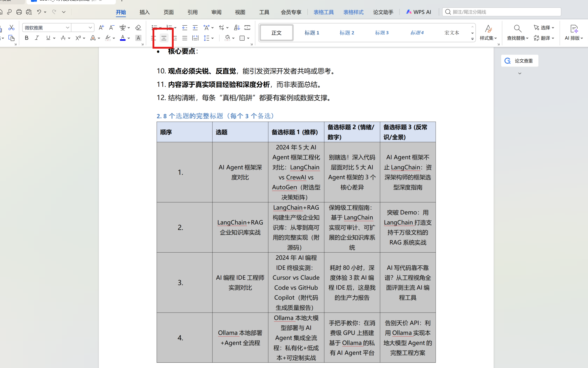Switch to the 审阅 tab

point(217,12)
